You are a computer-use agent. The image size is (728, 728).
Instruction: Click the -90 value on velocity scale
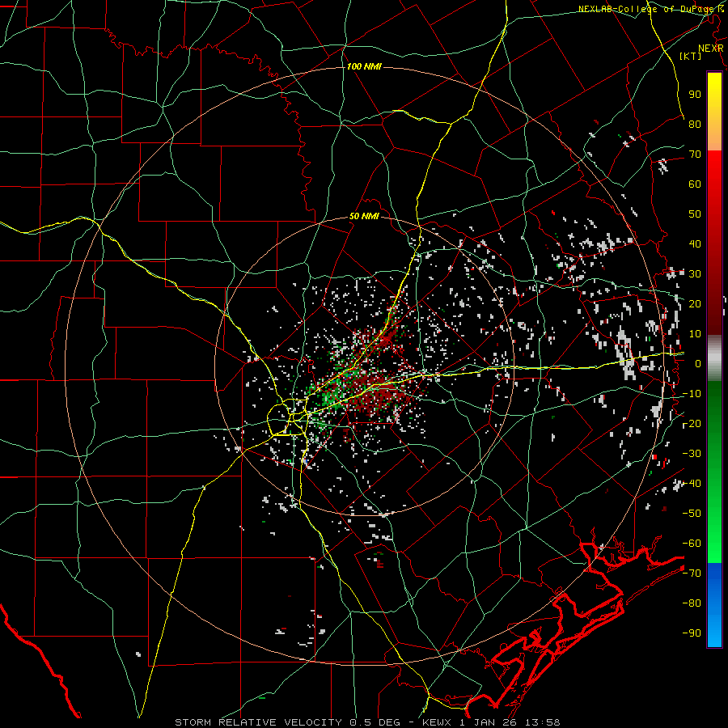692,633
